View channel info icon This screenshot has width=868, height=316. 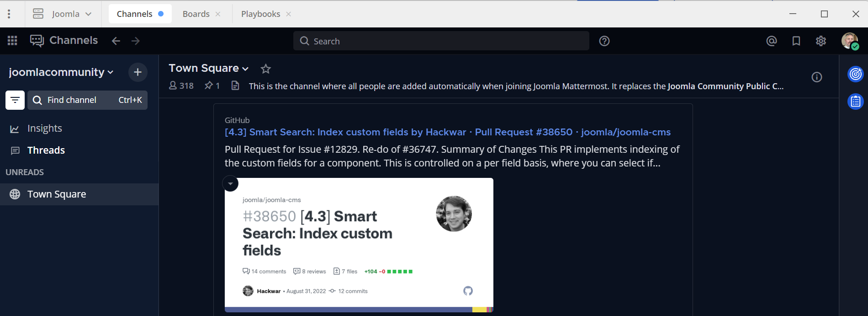[817, 77]
